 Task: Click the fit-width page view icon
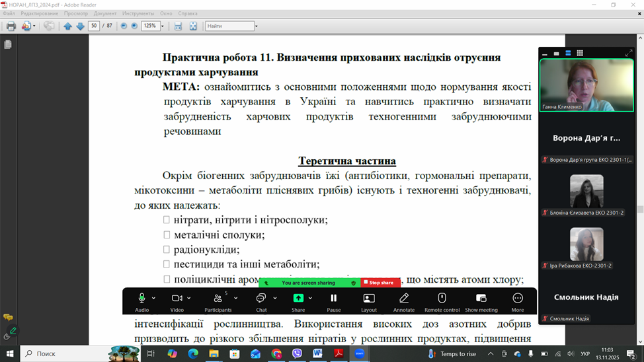[178, 26]
